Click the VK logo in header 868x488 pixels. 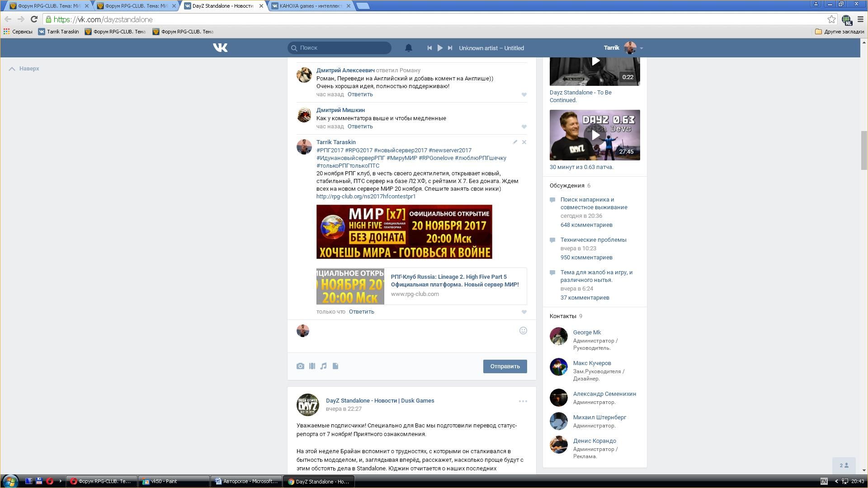(220, 48)
